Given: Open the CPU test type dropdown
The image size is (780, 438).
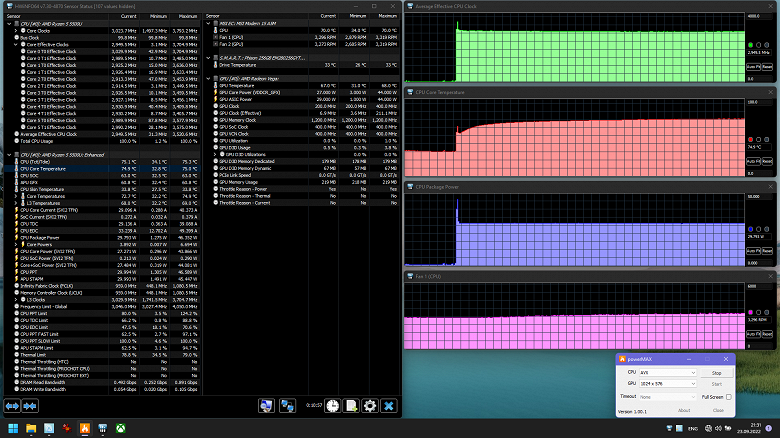Looking at the screenshot, I should click(x=667, y=372).
